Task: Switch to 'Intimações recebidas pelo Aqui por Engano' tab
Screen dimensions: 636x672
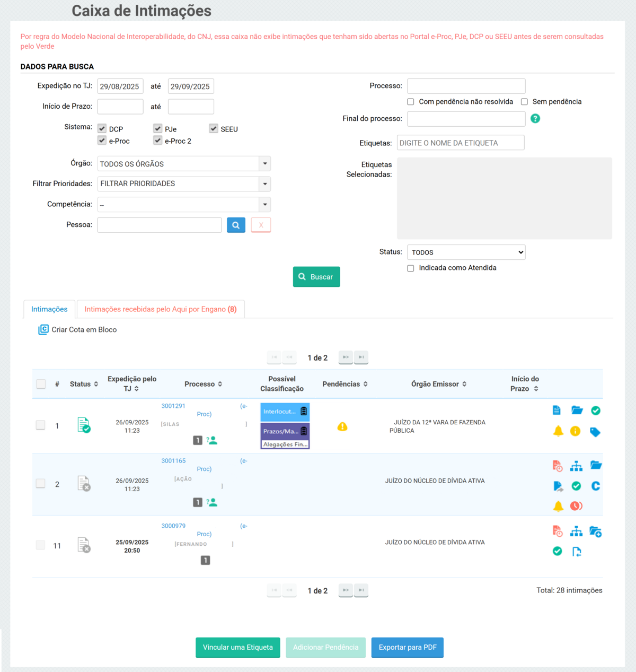Action: 161,309
